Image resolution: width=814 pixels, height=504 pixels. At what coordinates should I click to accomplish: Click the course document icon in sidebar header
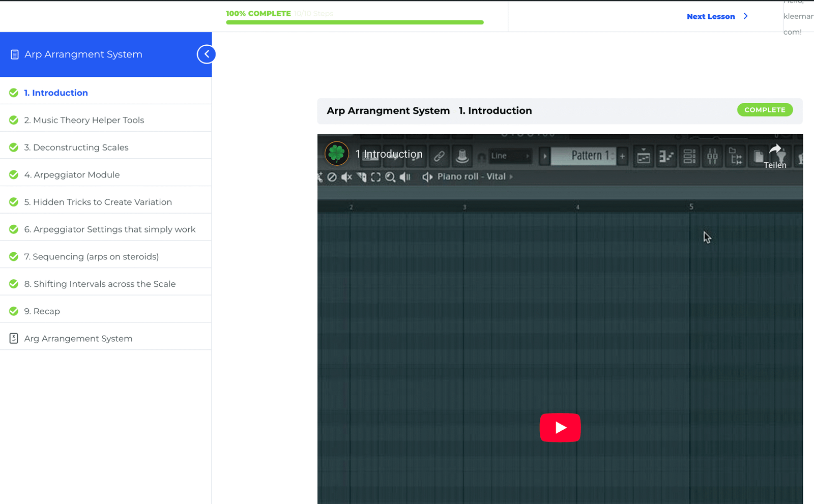coord(15,54)
